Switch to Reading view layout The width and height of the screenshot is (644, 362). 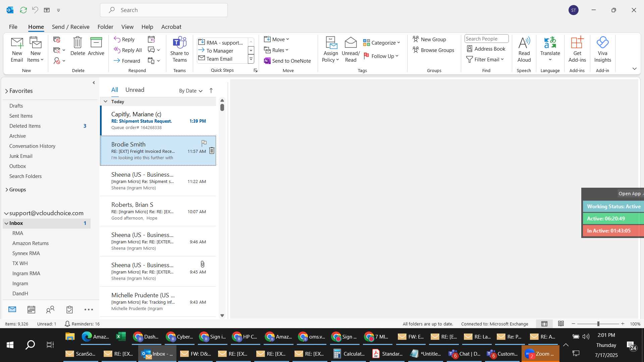coord(561,324)
